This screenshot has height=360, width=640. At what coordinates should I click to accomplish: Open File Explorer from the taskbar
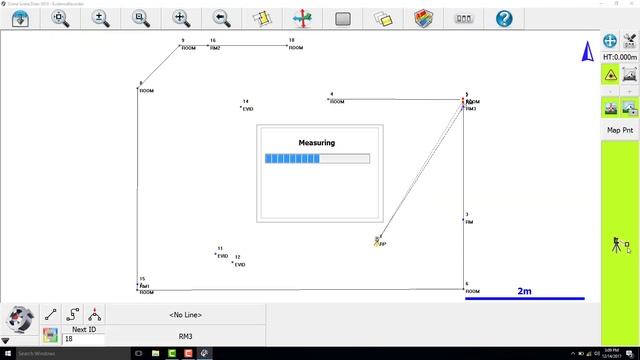click(x=156, y=353)
